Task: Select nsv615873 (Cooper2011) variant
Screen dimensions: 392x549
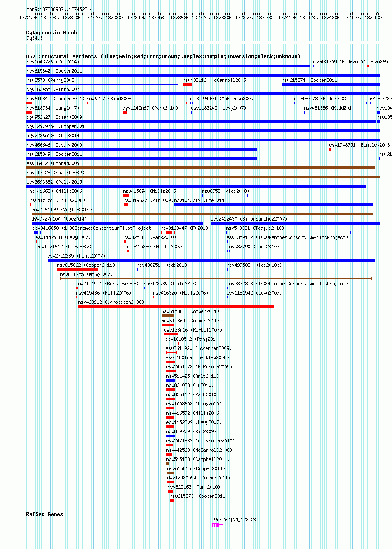Action: tap(199, 496)
